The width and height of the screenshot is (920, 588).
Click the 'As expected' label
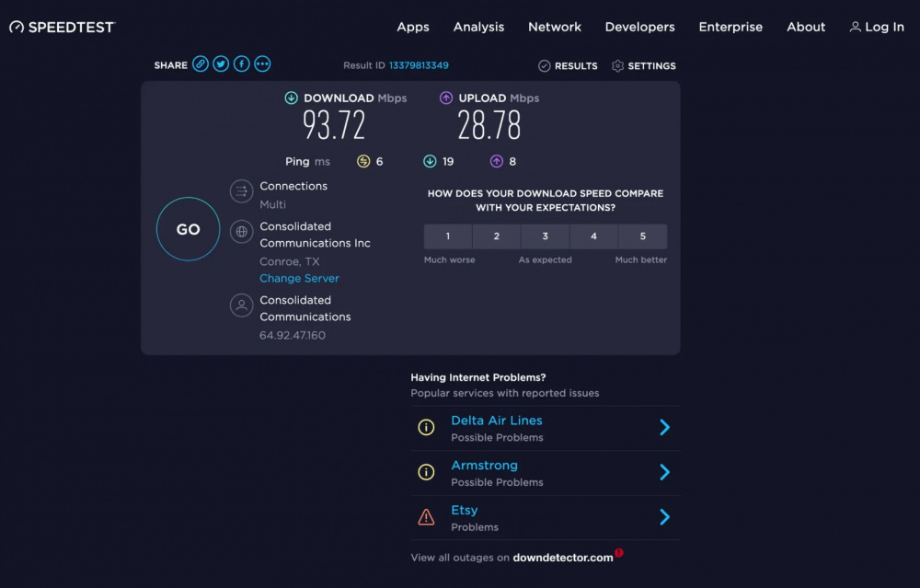pyautogui.click(x=545, y=259)
